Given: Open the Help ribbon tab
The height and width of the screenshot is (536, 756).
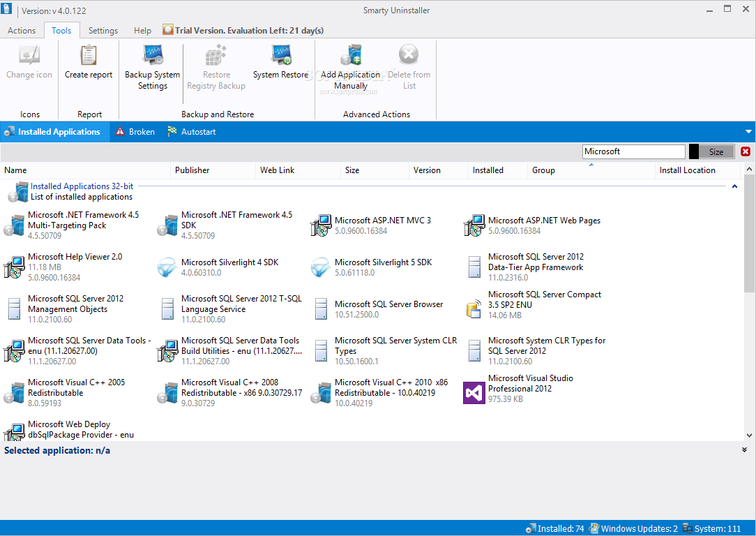Looking at the screenshot, I should (x=143, y=31).
